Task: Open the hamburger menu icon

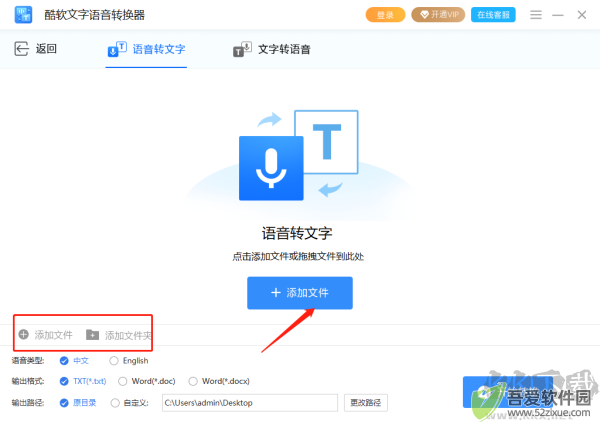Action: click(536, 15)
